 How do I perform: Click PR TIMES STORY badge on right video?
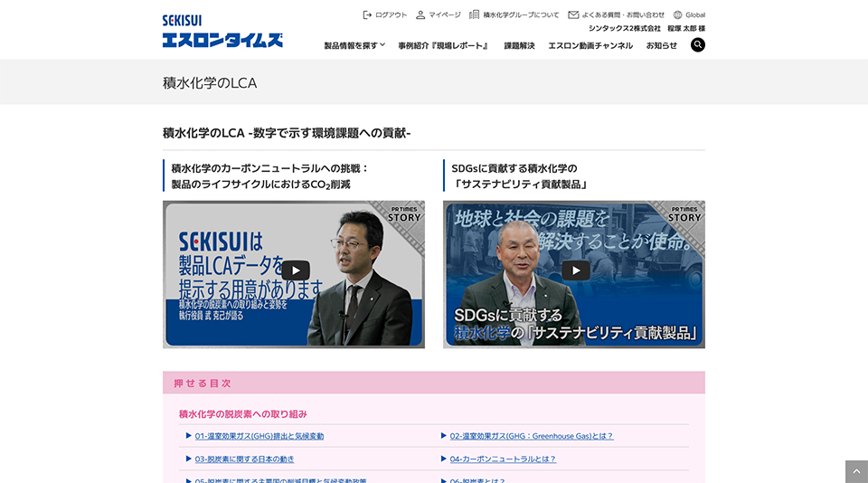point(684,214)
